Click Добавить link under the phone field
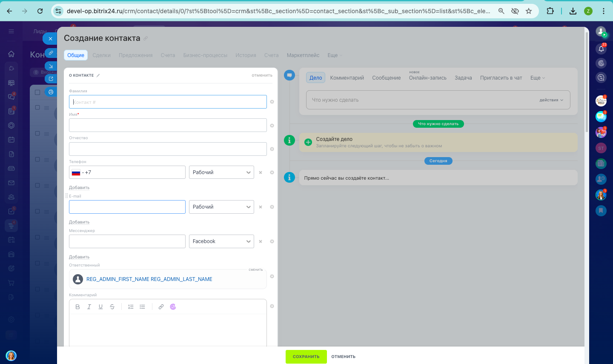 pyautogui.click(x=79, y=188)
